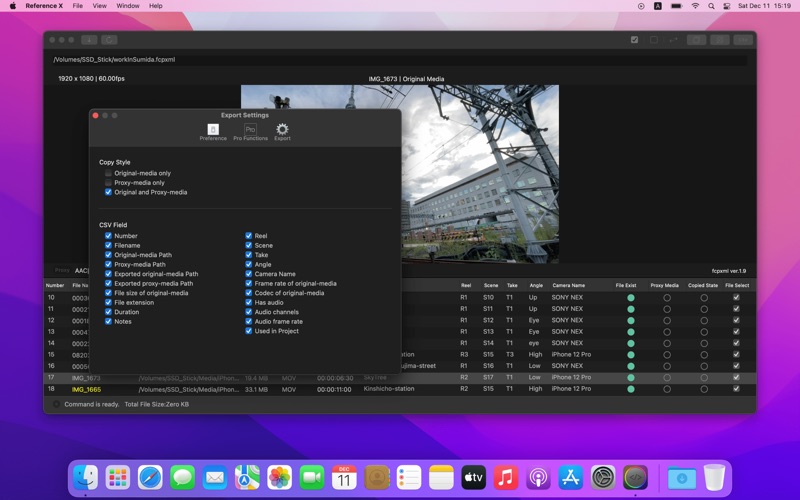
Task: Select the IMG_1673 row
Action: coord(399,378)
